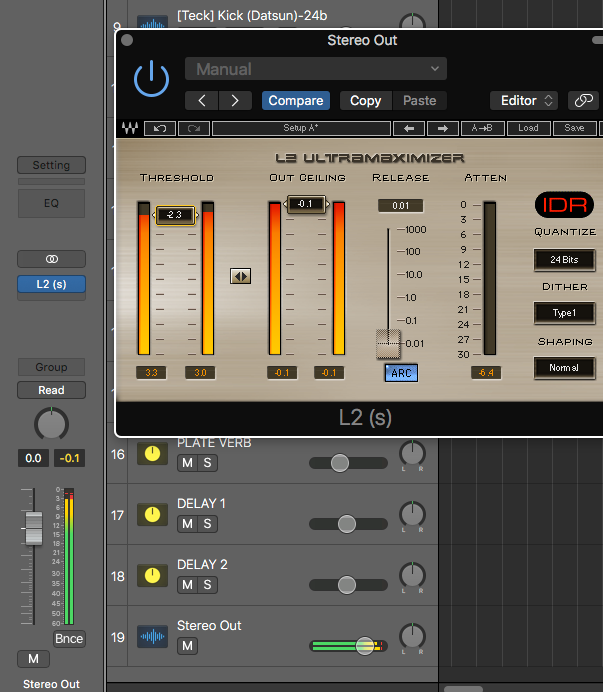Viewport: 603px width, 692px height.
Task: Mute the Stereo Out channel strip
Action: [x=33, y=659]
